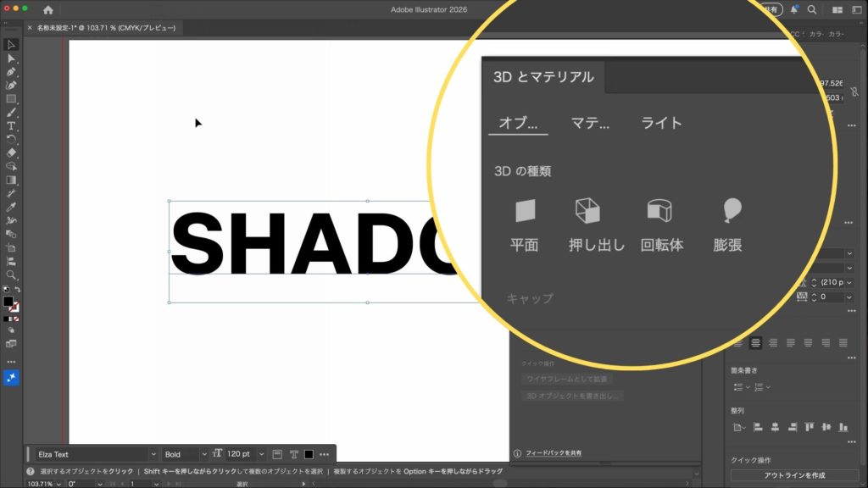The width and height of the screenshot is (868, 488).
Task: Click the black fill swatch in text bar
Action: (x=309, y=454)
